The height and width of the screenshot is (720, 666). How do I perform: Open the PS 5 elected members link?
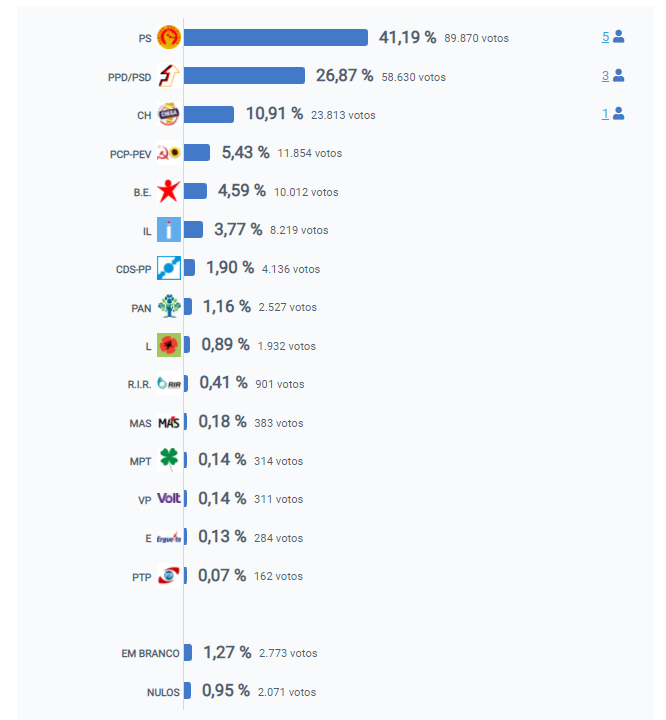coord(605,37)
